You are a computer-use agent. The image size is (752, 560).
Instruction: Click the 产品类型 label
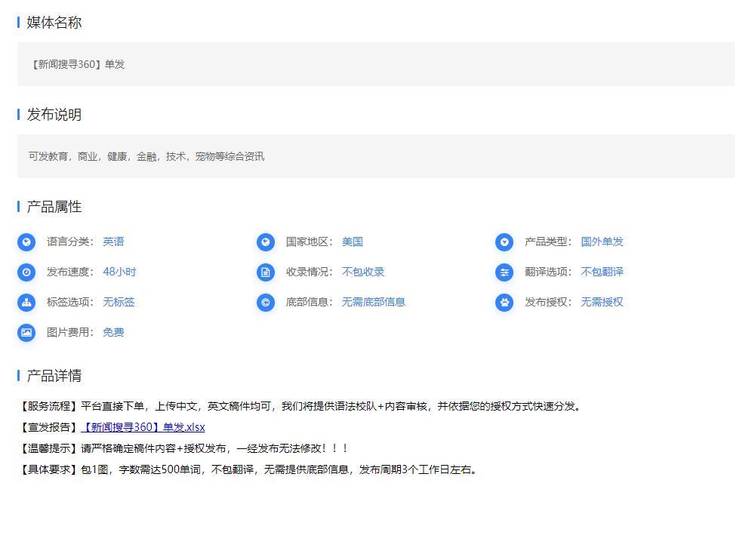pos(547,242)
